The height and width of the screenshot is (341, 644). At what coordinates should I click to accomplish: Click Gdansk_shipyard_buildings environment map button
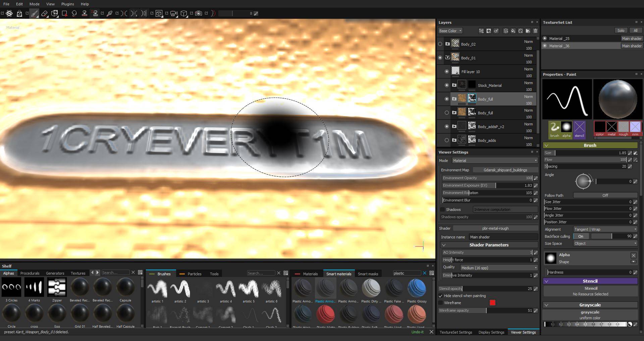(505, 170)
